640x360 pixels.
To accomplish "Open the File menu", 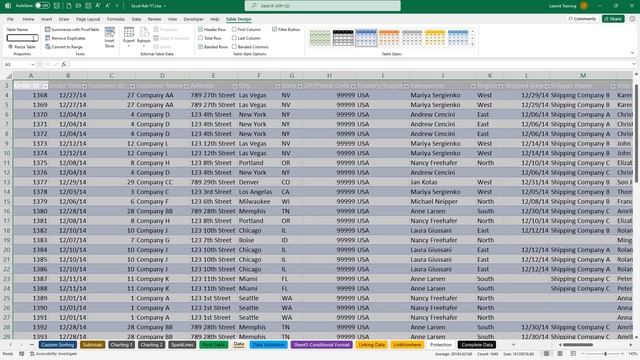I will coord(10,19).
